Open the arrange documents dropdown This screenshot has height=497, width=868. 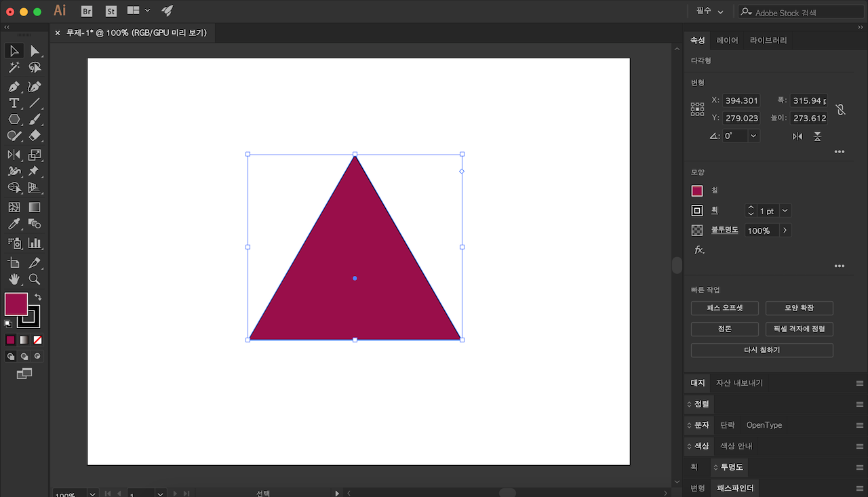tap(138, 11)
